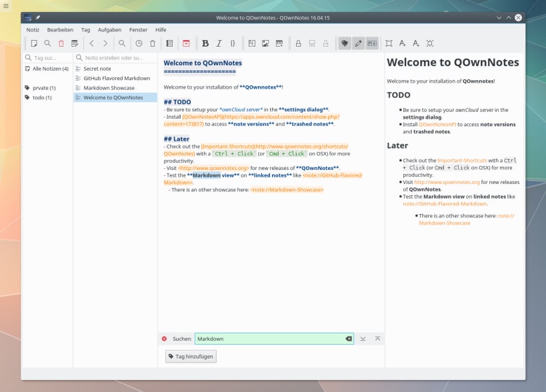Click the Tag hinzufügen button
Viewport: 546px width, 392px height.
click(x=191, y=357)
